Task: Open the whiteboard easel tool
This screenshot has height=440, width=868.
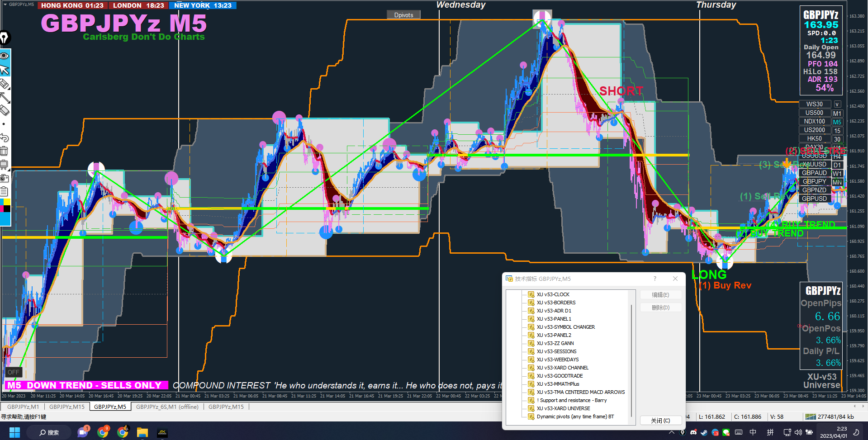Action: tap(5, 164)
